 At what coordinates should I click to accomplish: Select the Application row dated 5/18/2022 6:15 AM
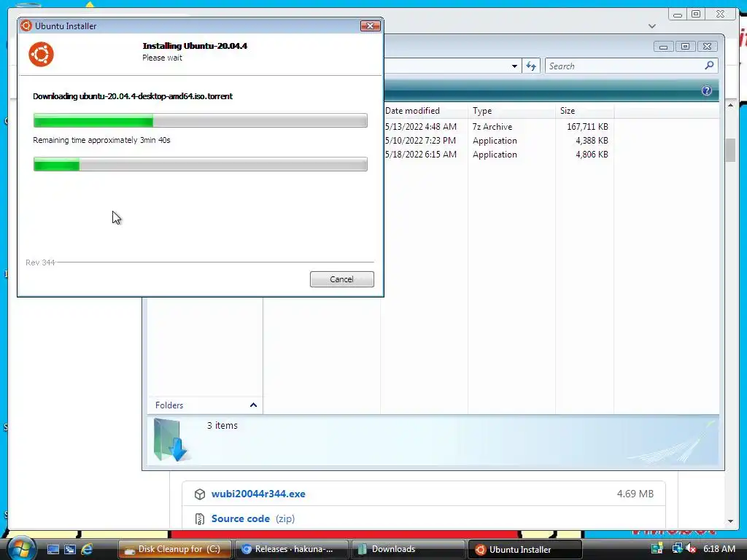(496, 155)
